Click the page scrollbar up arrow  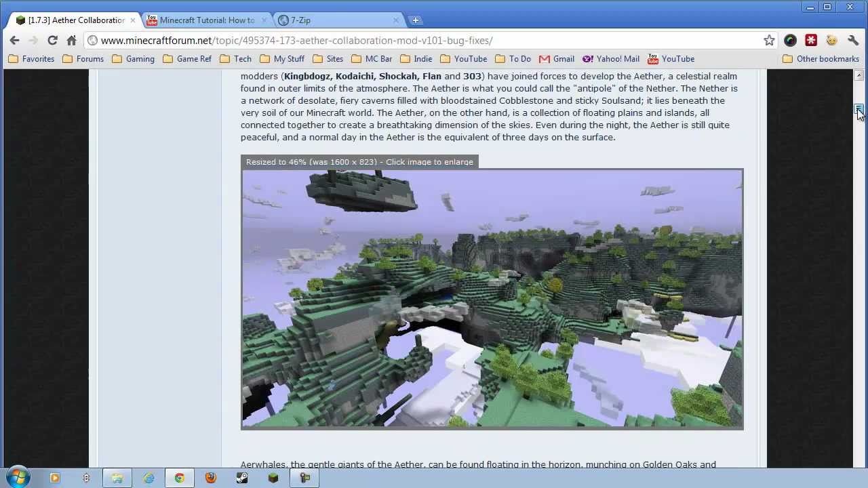(x=859, y=75)
